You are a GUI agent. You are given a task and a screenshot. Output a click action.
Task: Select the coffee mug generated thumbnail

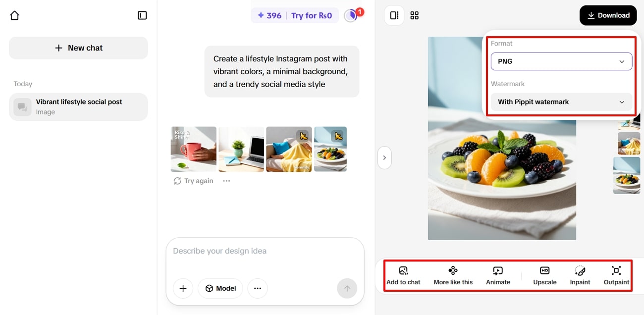click(193, 149)
